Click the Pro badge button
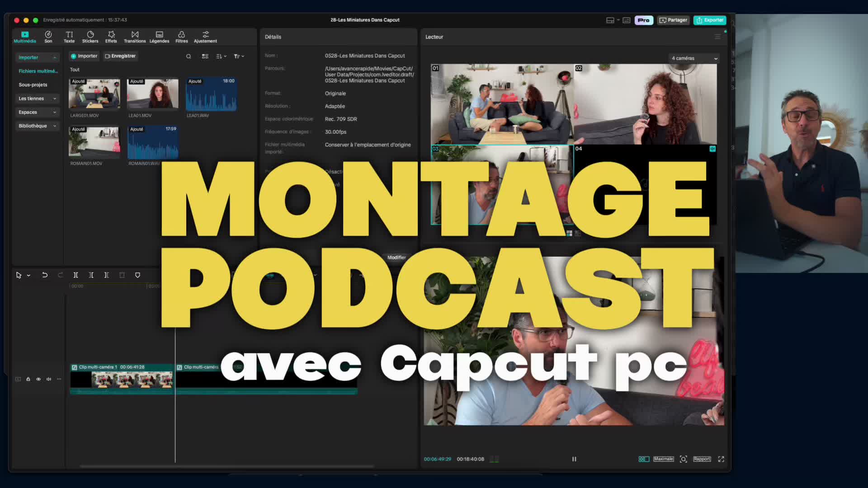The width and height of the screenshot is (868, 488). (644, 20)
